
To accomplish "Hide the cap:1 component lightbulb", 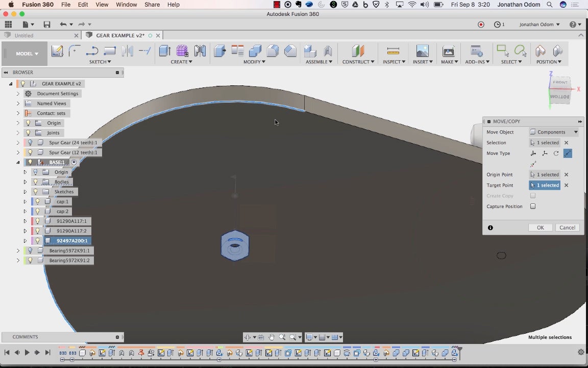I will click(37, 201).
